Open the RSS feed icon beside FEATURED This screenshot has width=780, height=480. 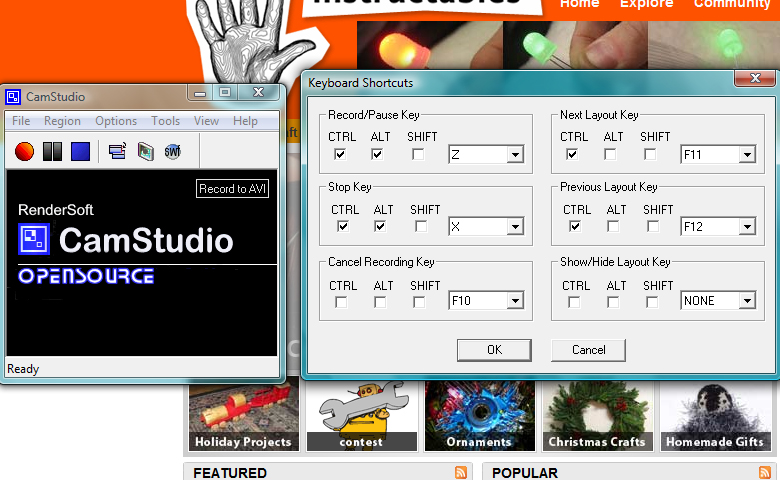pos(461,472)
